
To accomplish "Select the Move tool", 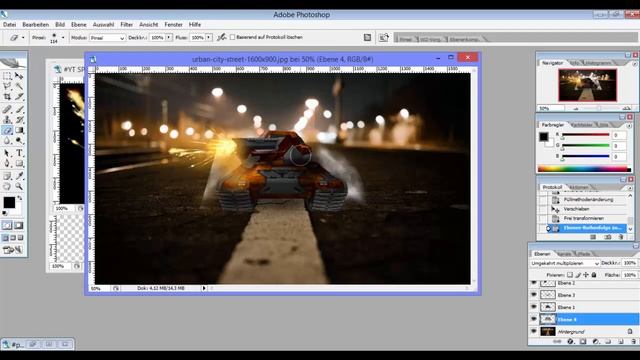I will (19, 76).
